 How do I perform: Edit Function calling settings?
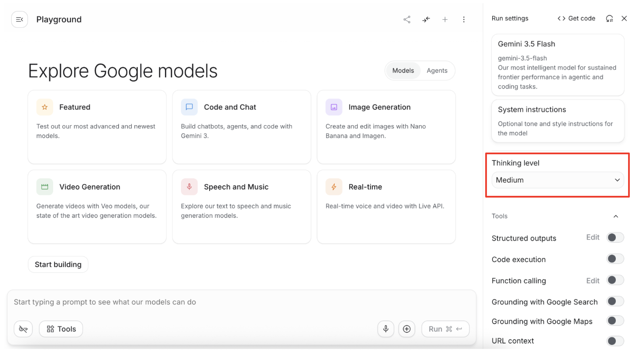coord(593,280)
